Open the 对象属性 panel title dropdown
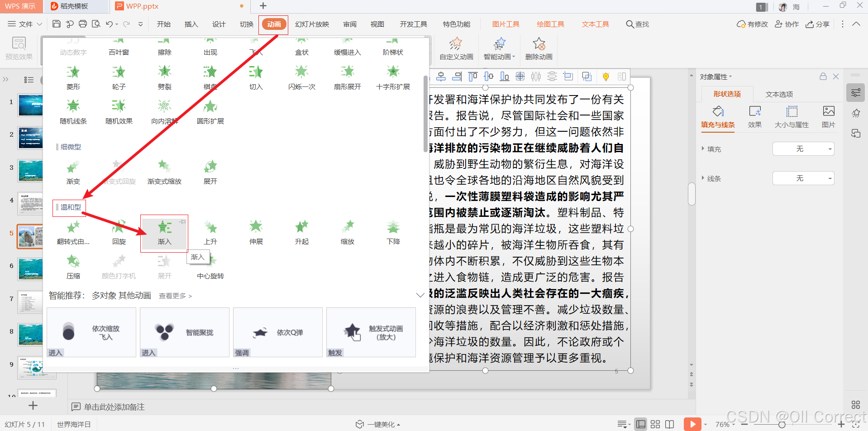868x431 pixels. (715, 77)
